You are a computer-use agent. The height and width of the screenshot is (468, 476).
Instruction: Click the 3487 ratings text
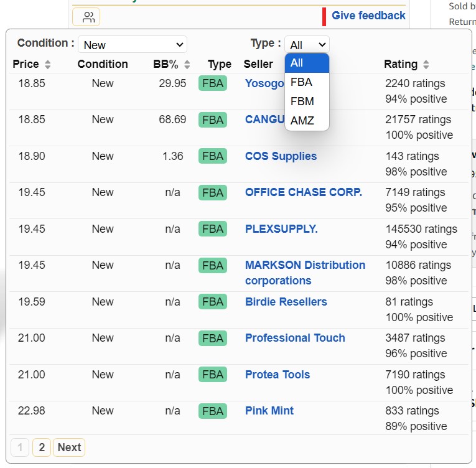click(415, 338)
